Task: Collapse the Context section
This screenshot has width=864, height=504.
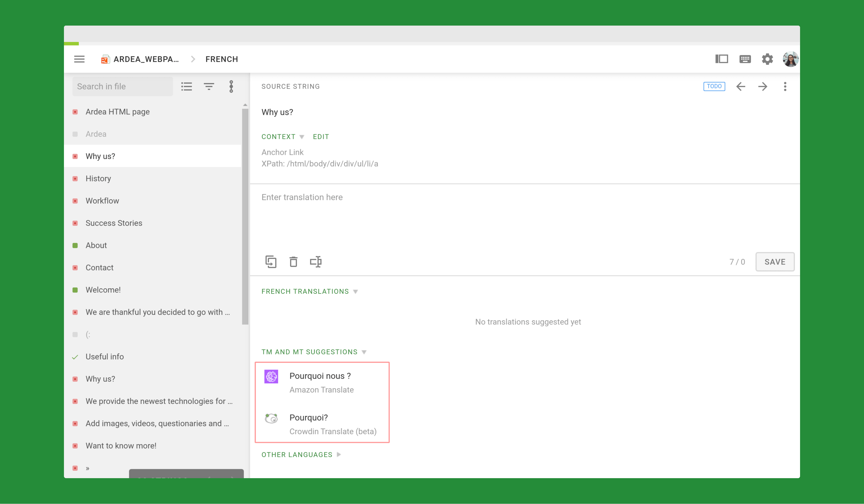Action: coord(283,136)
